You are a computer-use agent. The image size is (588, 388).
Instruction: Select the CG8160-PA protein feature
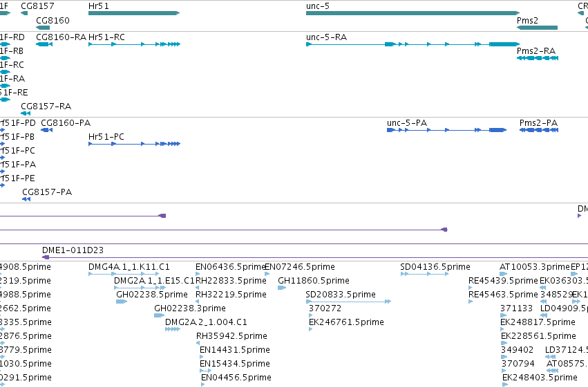coord(46,130)
